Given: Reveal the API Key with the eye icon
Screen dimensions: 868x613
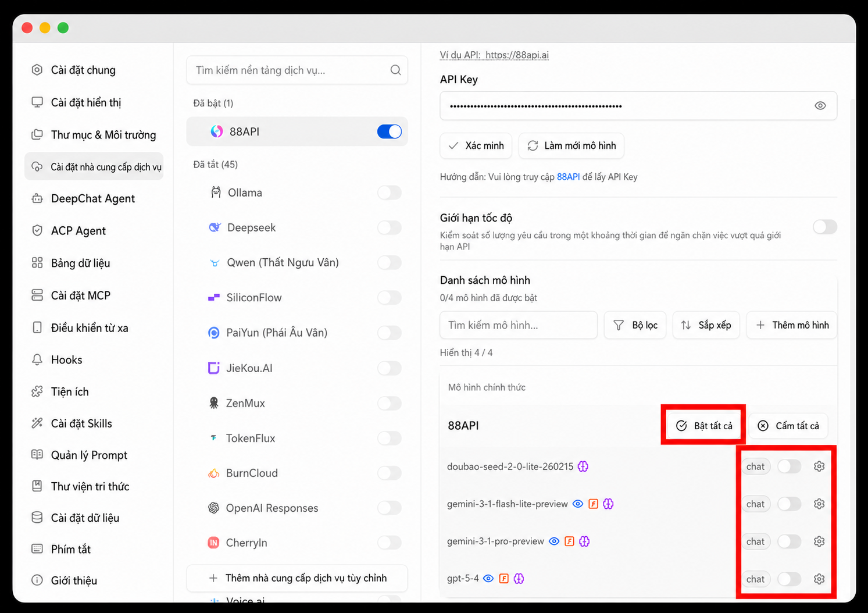Looking at the screenshot, I should [x=820, y=106].
